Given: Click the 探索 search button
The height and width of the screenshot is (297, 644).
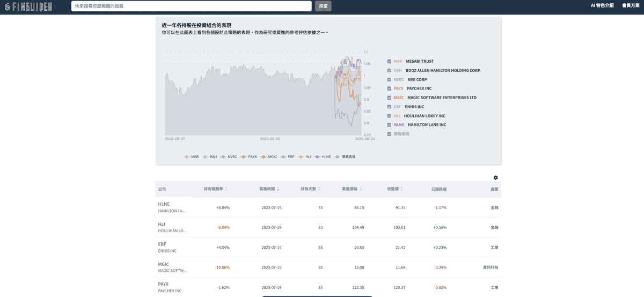Looking at the screenshot, I should tap(323, 6).
